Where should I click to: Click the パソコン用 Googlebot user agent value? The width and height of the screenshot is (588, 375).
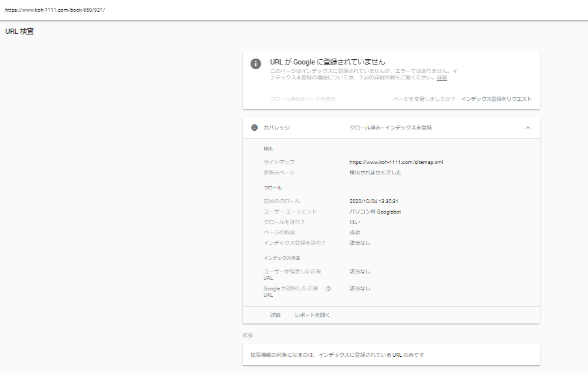pos(375,212)
